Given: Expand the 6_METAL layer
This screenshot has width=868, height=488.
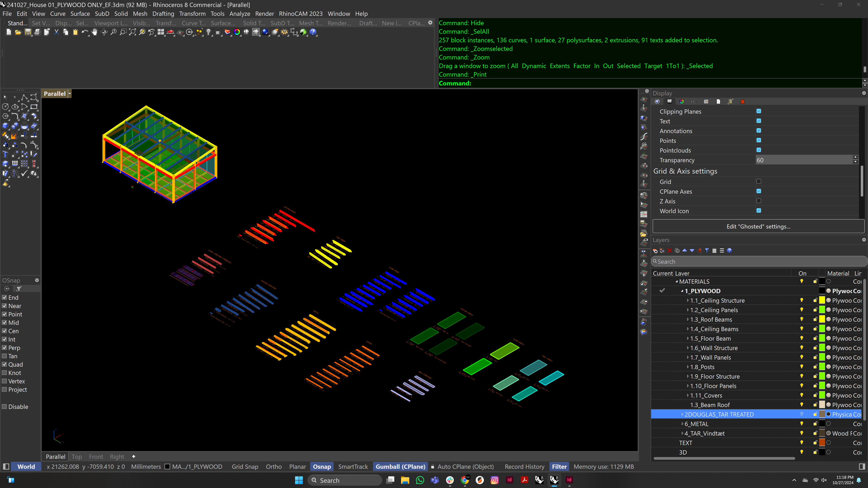Looking at the screenshot, I should [x=682, y=424].
